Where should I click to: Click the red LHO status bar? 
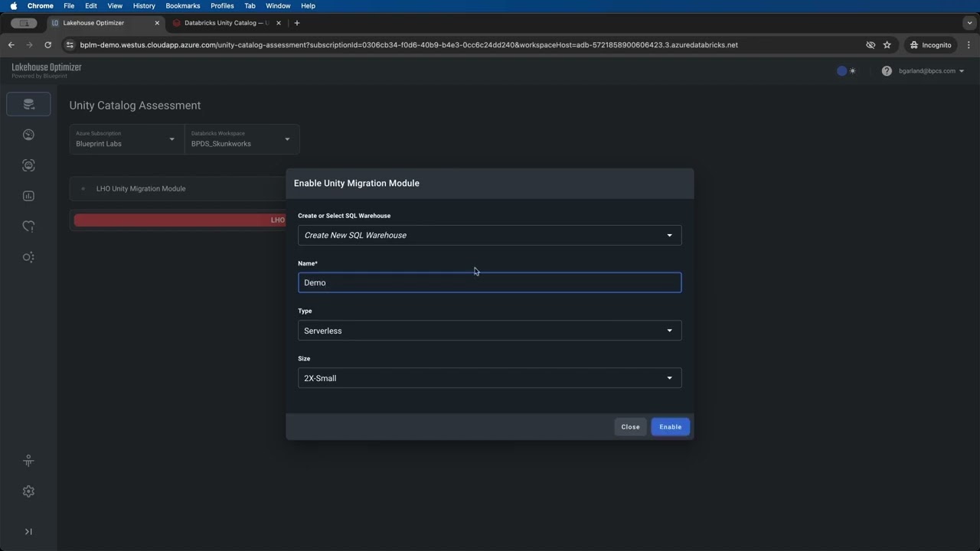(180, 220)
